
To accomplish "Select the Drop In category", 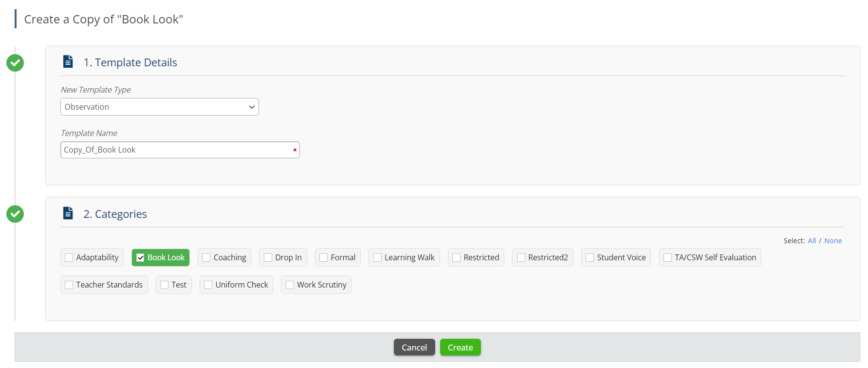I will click(268, 258).
